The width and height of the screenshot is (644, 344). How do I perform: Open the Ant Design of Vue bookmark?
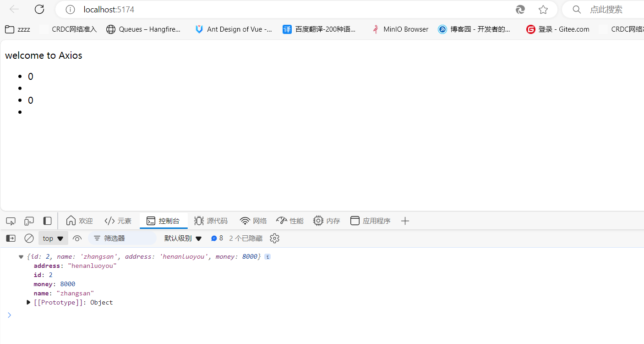233,29
